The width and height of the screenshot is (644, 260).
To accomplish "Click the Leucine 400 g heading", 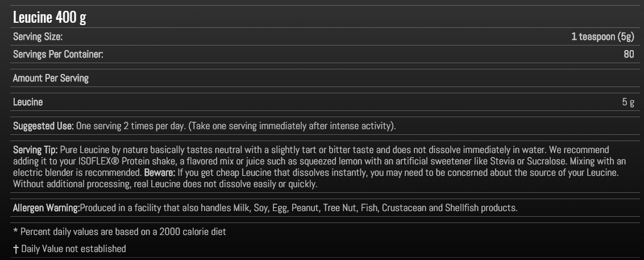I will pos(49,17).
